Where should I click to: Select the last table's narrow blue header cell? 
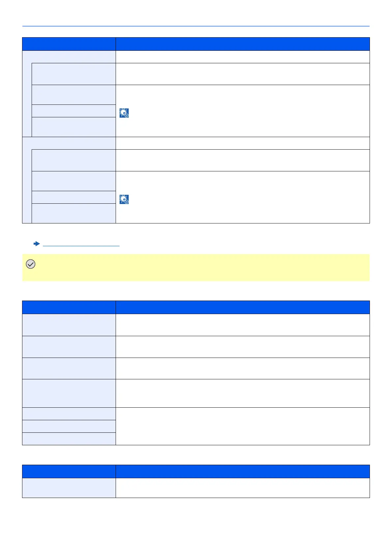[x=69, y=471]
